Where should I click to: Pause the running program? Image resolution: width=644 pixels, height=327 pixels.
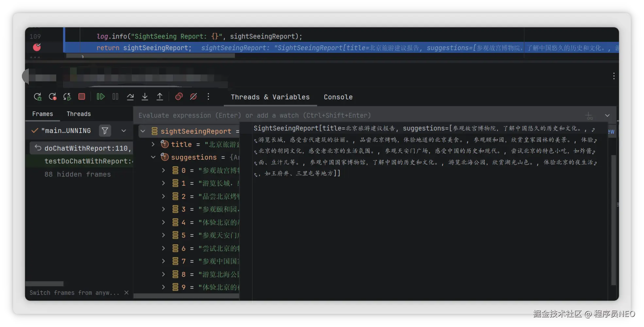(x=115, y=96)
